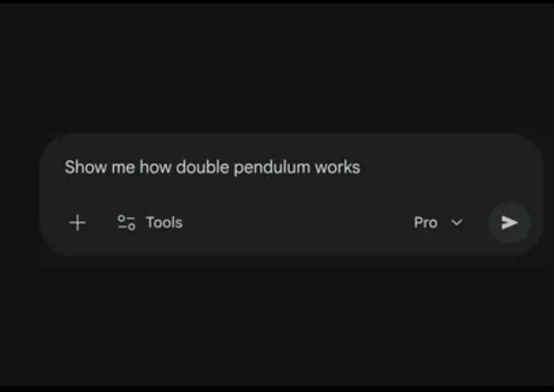Image resolution: width=554 pixels, height=392 pixels.
Task: Click the Tools text label
Action: [164, 223]
